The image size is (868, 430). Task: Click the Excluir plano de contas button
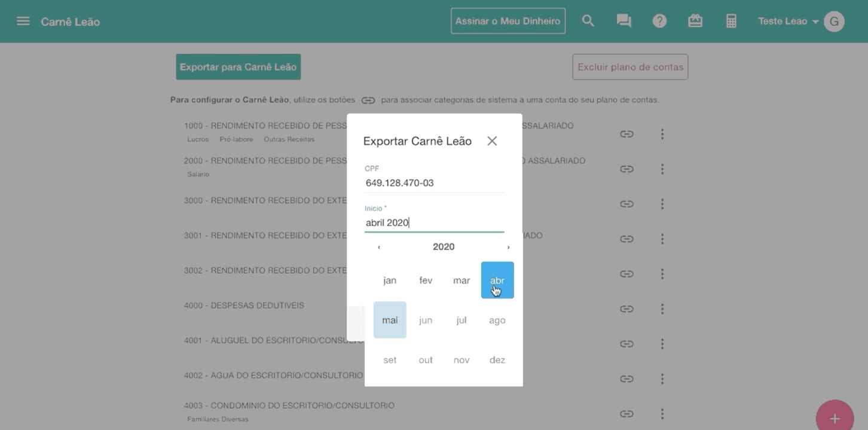[630, 67]
